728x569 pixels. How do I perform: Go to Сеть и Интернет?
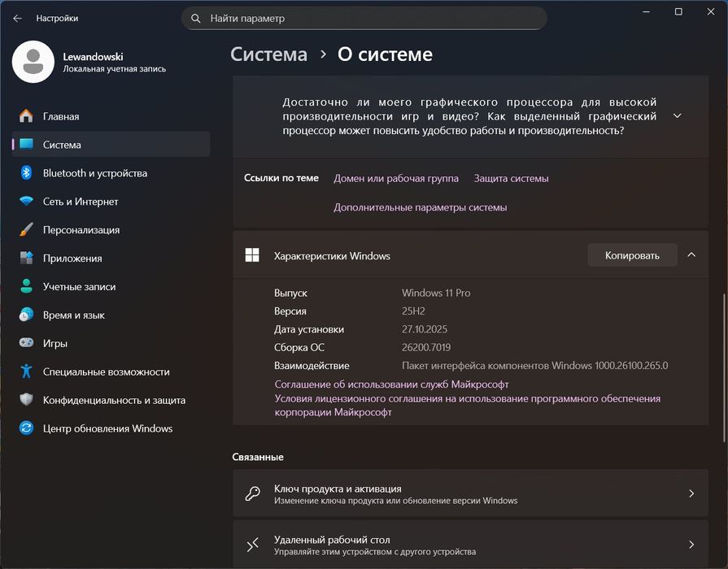[111, 201]
